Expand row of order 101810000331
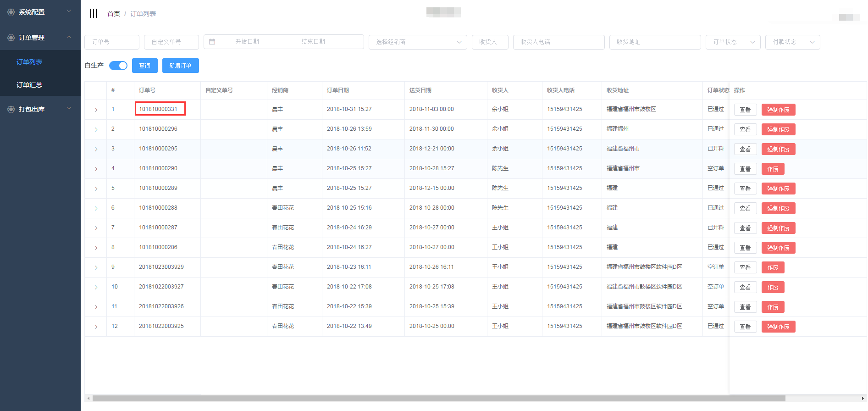 click(x=96, y=110)
